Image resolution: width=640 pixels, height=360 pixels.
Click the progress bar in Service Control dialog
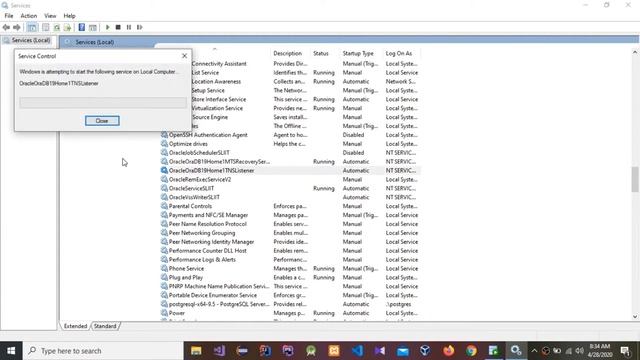[x=103, y=102]
